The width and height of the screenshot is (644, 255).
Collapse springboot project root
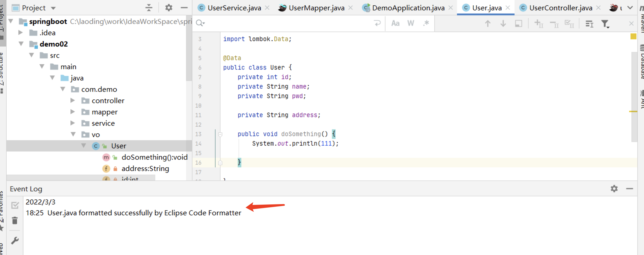point(11,21)
